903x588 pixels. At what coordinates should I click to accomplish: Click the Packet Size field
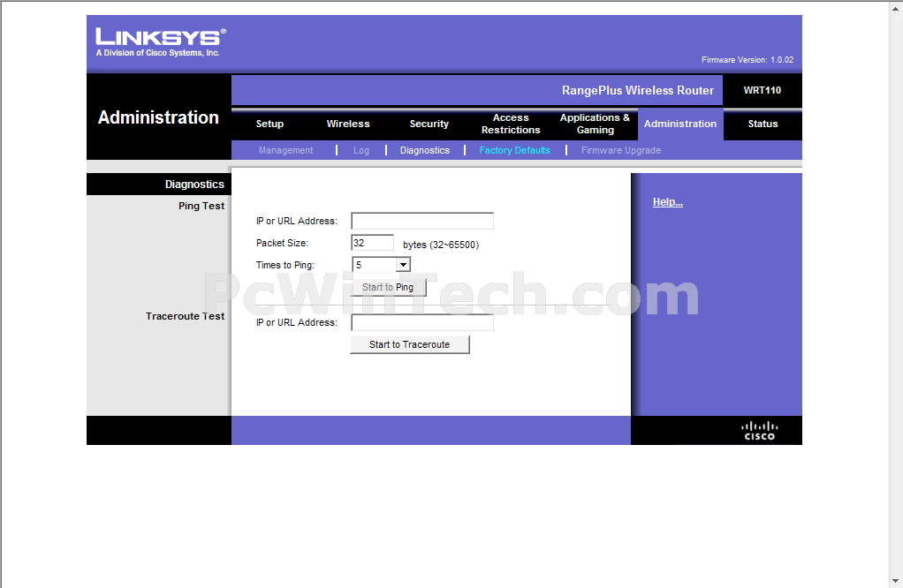coord(373,243)
